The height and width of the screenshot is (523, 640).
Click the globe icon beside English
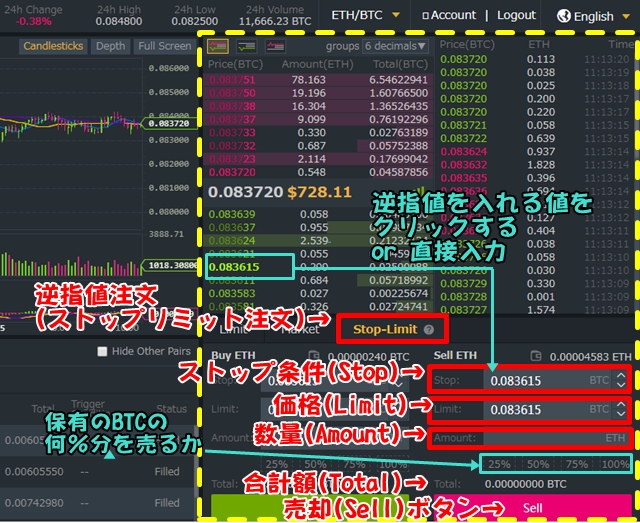[x=564, y=16]
